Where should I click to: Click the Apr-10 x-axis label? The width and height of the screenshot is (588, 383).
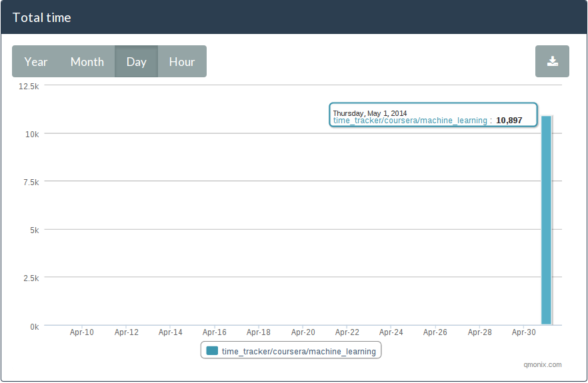pos(82,332)
